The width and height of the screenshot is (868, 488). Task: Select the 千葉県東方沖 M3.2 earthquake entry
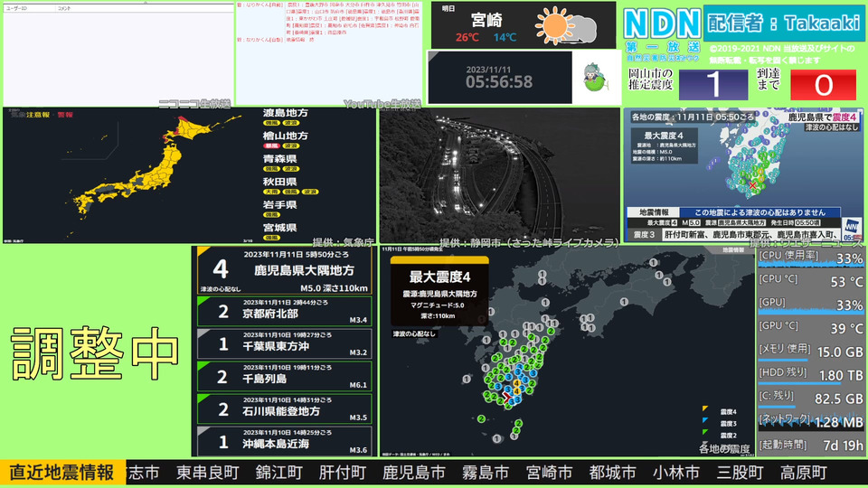pos(285,344)
